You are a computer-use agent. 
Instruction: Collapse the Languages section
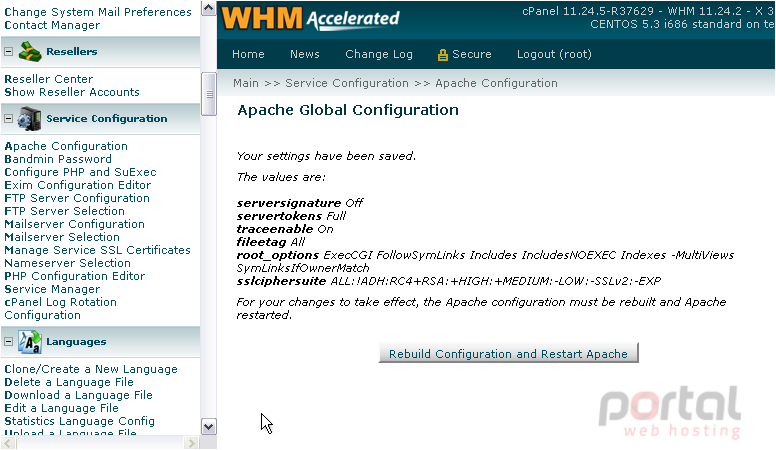coord(8,341)
